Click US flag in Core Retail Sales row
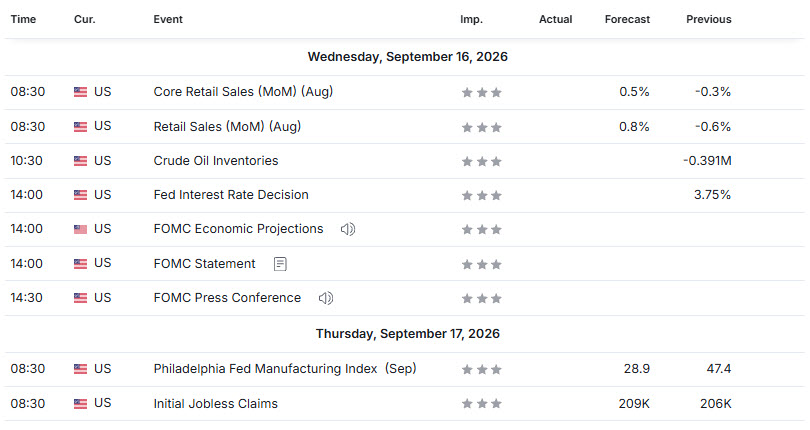This screenshot has height=430, width=810. click(x=81, y=93)
